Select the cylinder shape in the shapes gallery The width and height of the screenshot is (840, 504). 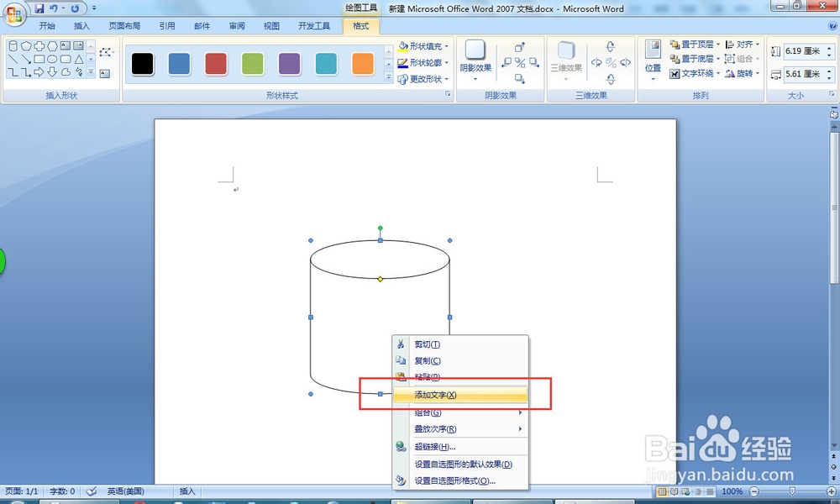click(x=13, y=45)
